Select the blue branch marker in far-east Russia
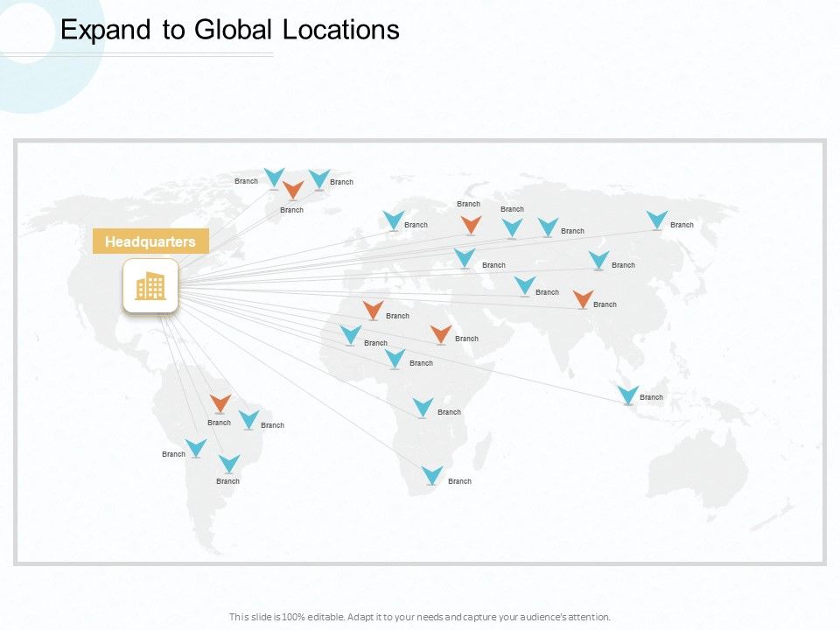 tap(657, 220)
